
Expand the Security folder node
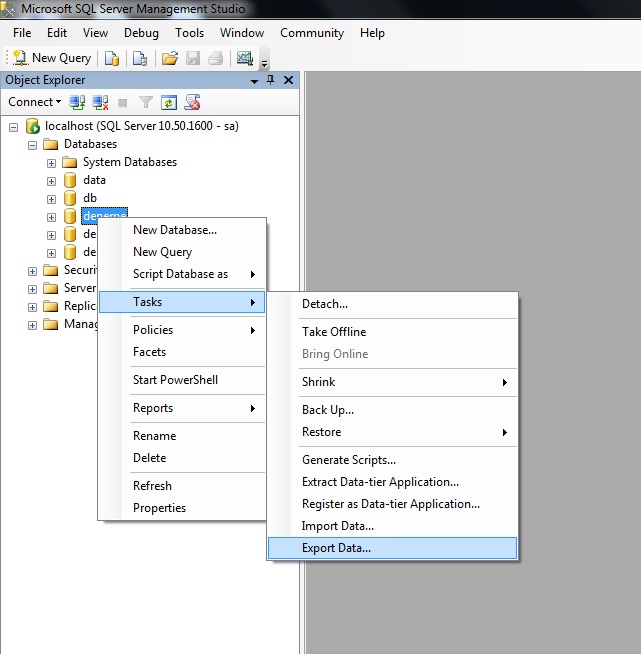pyautogui.click(x=33, y=271)
